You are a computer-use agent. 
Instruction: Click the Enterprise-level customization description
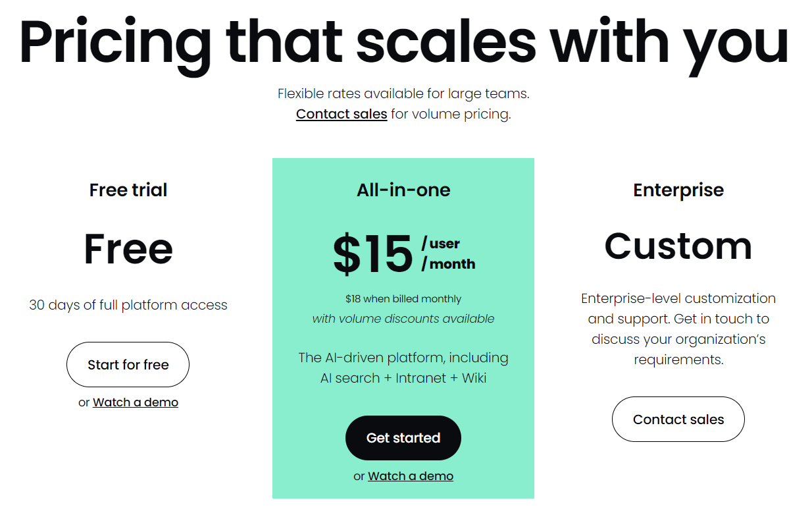tap(678, 329)
